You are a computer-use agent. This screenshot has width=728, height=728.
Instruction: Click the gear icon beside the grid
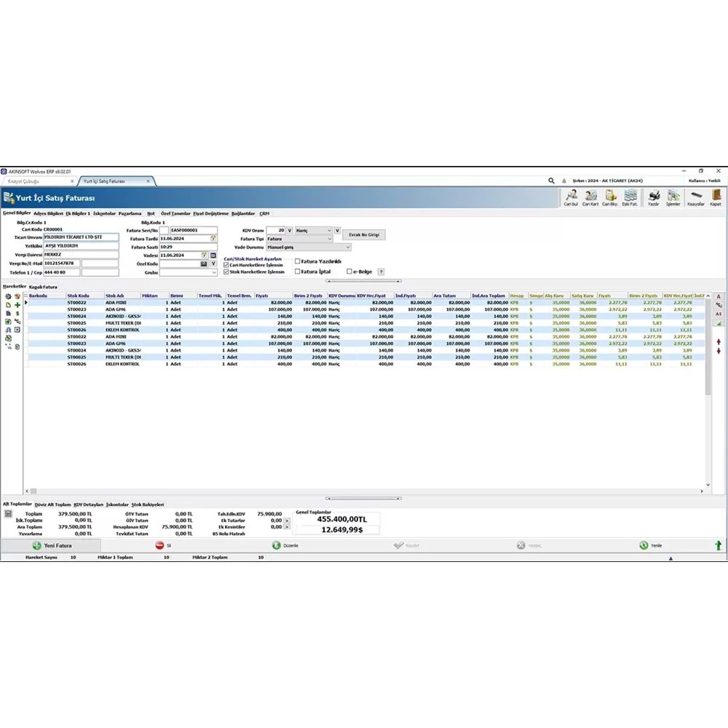pos(8,296)
